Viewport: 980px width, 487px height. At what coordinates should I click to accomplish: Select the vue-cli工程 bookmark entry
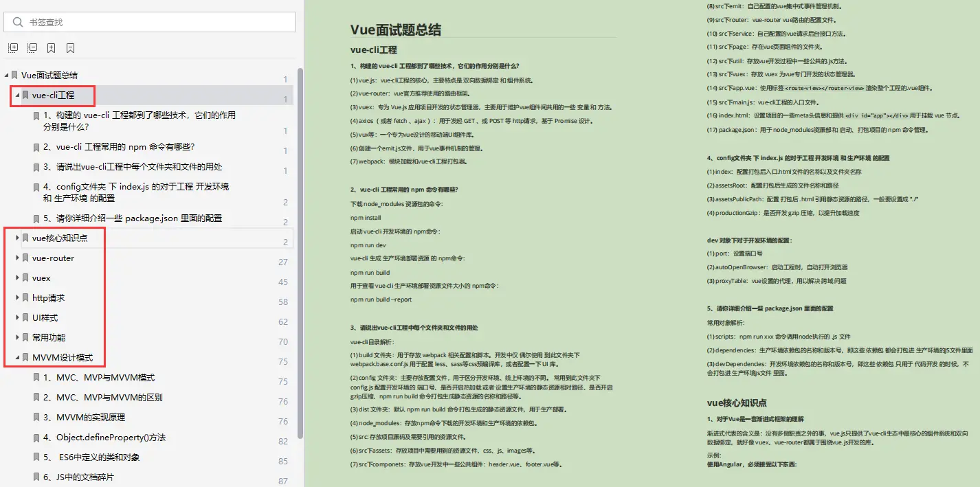[54, 95]
